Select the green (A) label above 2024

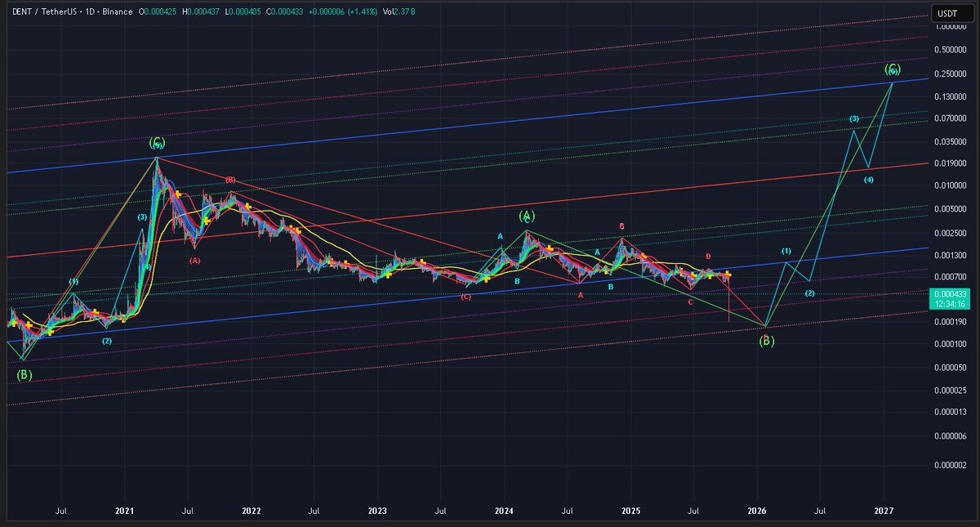527,217
